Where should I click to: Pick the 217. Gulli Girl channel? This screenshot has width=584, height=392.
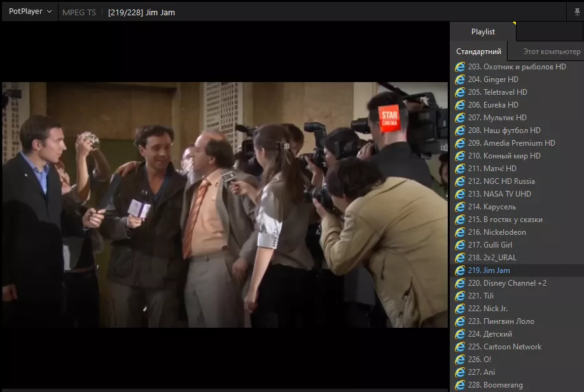(x=517, y=245)
